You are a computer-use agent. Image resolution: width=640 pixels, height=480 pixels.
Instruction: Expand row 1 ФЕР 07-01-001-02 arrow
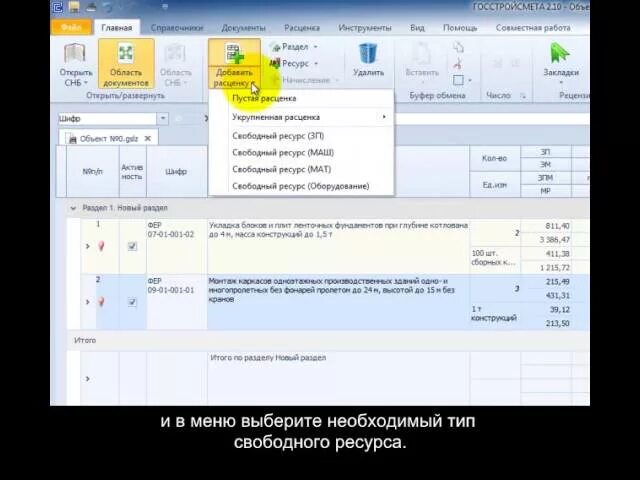point(87,247)
